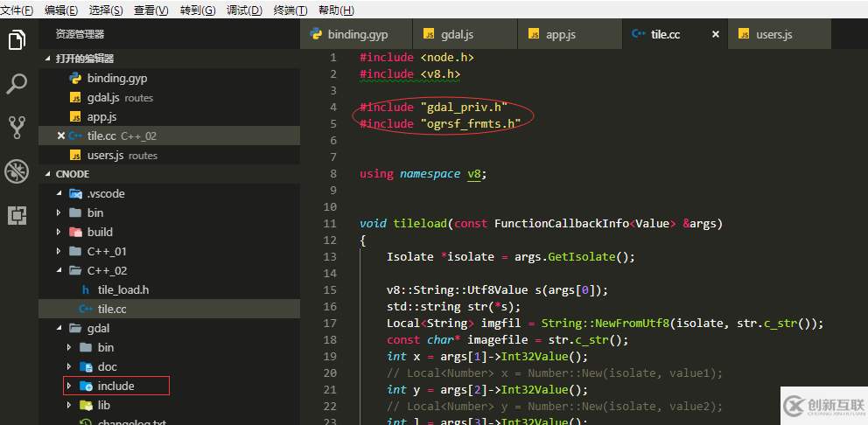868x425 pixels.
Task: Open the 编辑(E) menu
Action: 61,10
